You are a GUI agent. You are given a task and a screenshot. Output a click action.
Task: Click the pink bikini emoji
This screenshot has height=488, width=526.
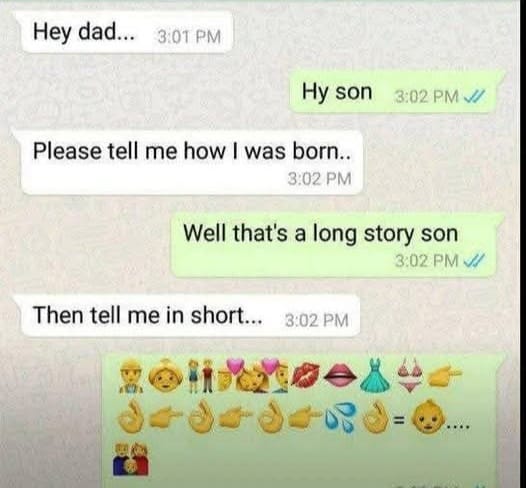410,375
